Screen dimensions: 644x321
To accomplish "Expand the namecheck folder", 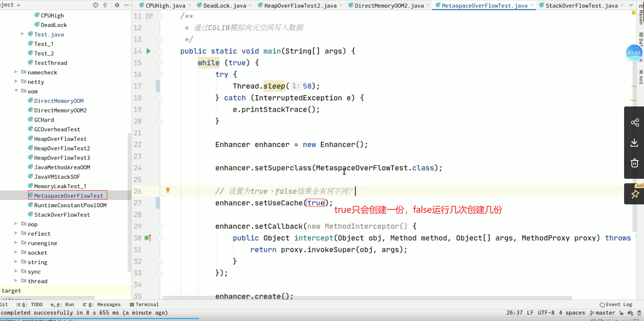I will tap(16, 72).
